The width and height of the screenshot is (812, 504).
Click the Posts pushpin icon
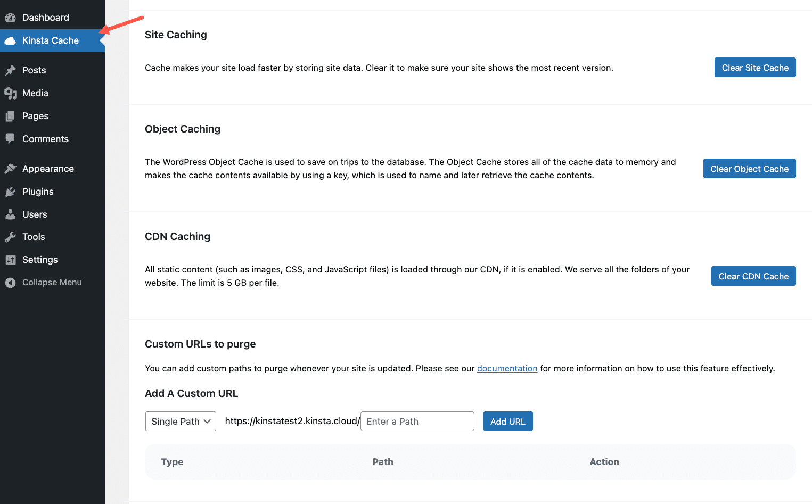[11, 70]
